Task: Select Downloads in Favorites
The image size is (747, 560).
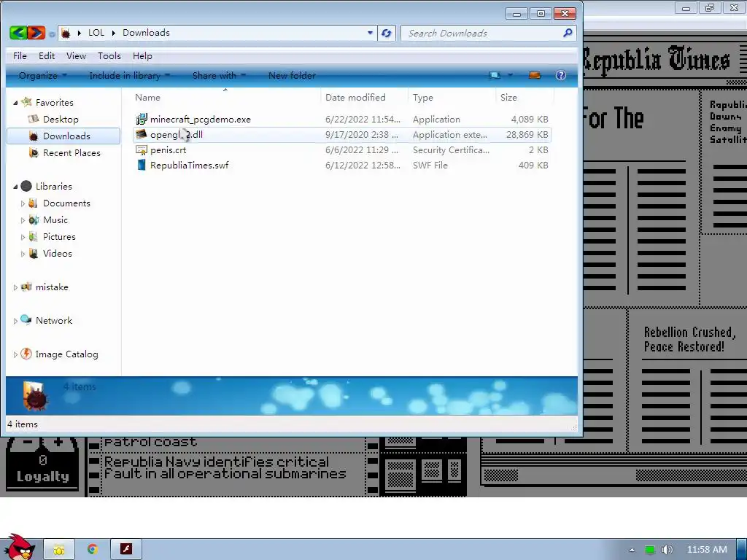Action: 63,136
